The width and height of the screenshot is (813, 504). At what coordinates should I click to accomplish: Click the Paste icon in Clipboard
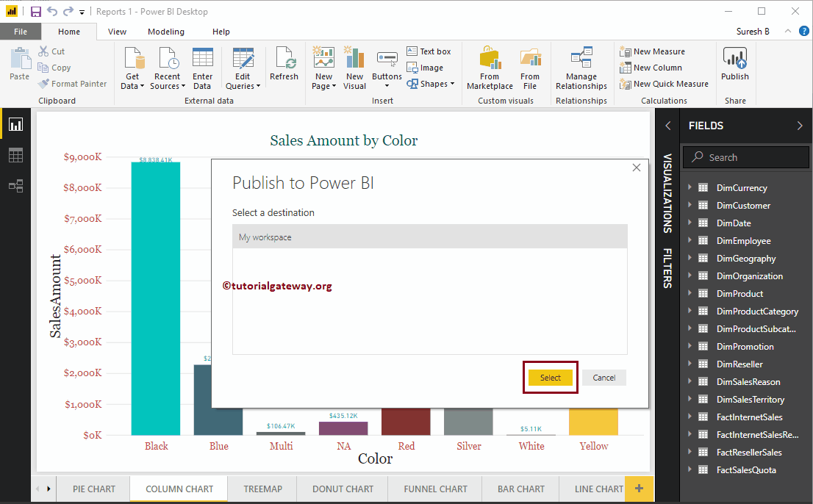click(x=21, y=58)
